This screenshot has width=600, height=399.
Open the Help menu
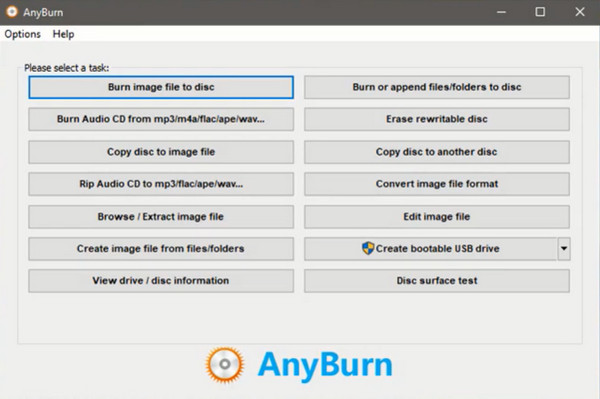point(64,34)
